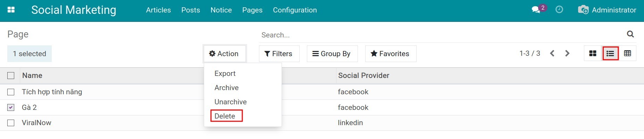Go to next page of records
The image size is (644, 139).
(x=567, y=53)
